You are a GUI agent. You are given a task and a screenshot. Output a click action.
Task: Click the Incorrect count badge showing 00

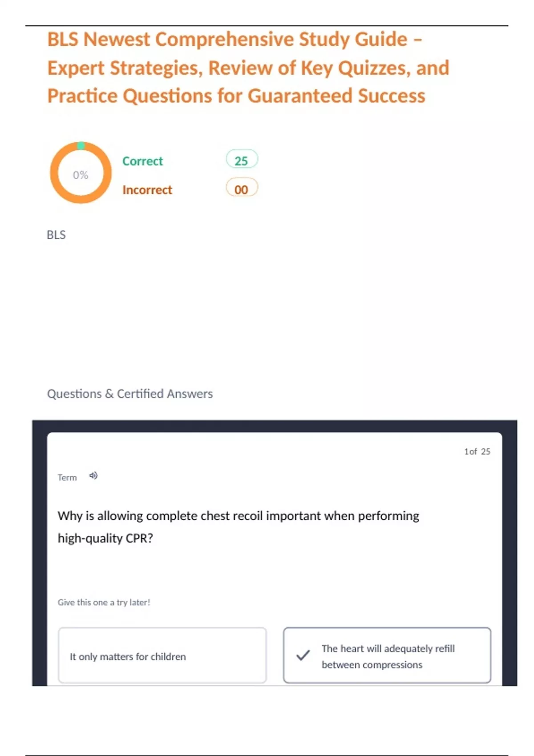click(242, 189)
